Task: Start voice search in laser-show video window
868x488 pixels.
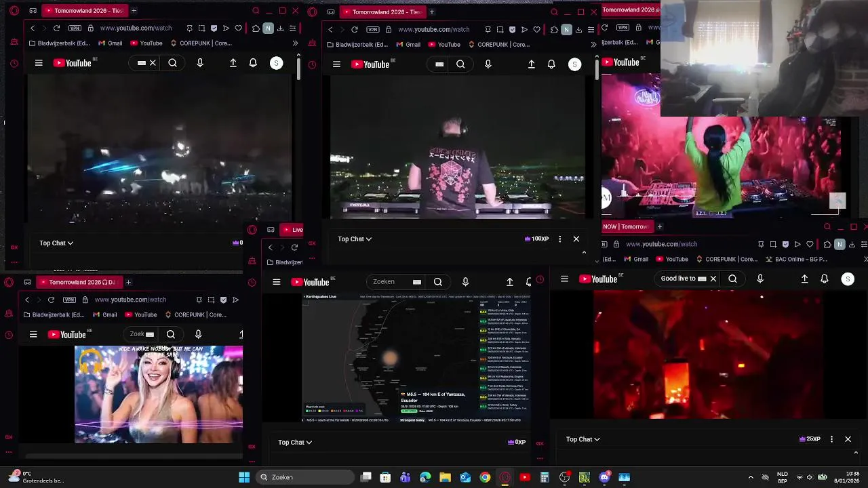Action: tap(200, 63)
